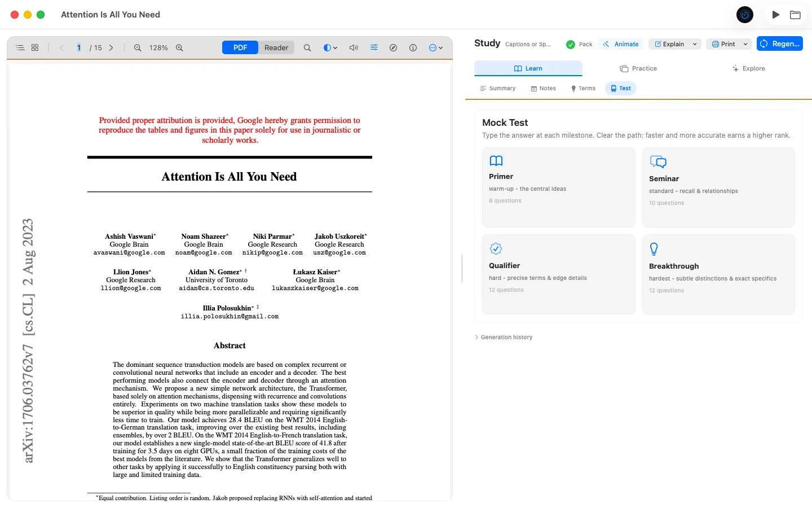
Task: Open the Summary sub-tab
Action: coord(498,89)
